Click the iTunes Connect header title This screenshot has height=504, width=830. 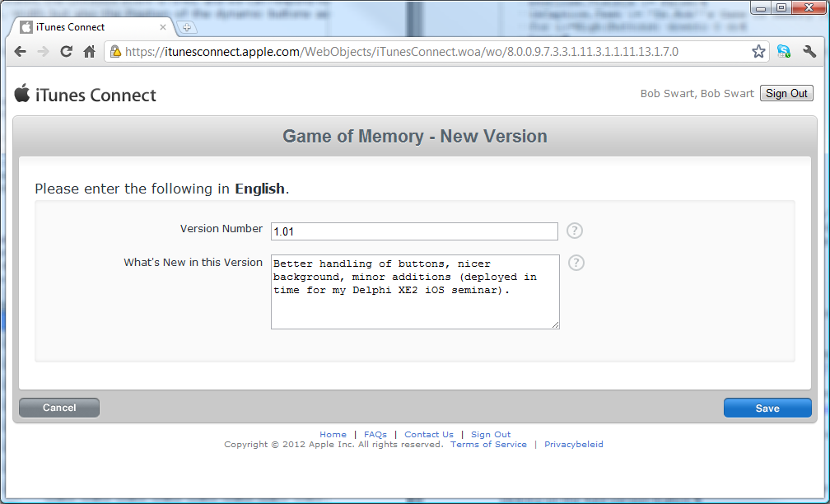pyautogui.click(x=96, y=96)
